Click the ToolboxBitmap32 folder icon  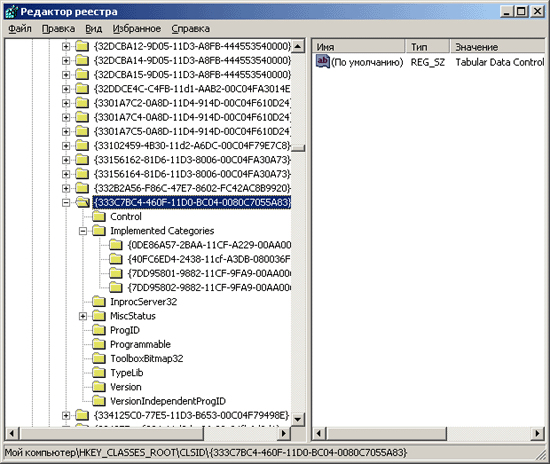point(99,358)
